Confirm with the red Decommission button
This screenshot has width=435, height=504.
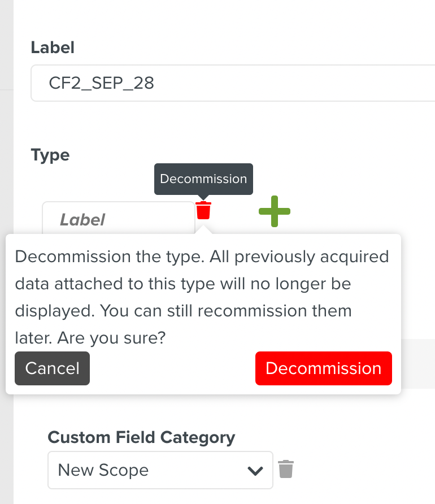click(323, 368)
